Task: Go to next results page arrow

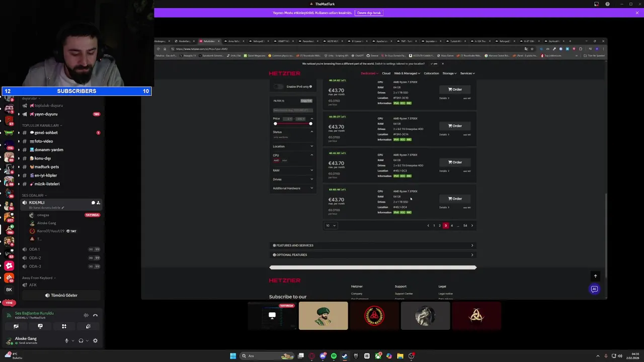Action: 472,226
